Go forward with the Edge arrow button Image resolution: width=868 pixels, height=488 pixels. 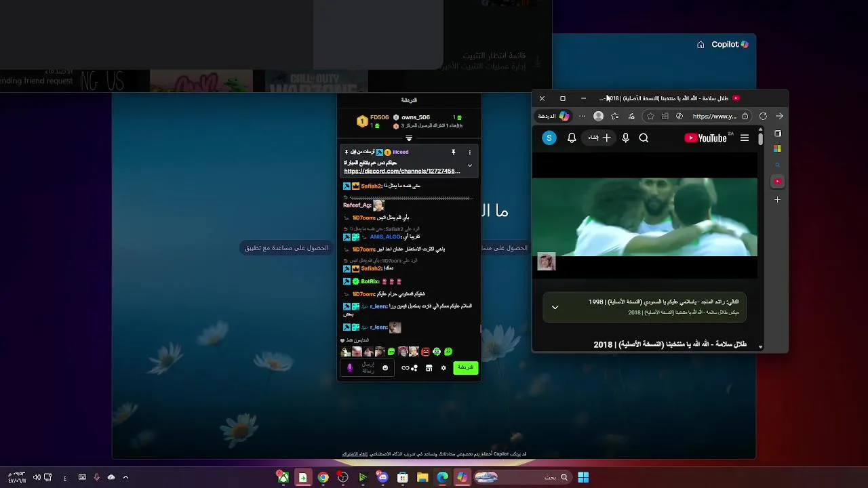point(779,117)
